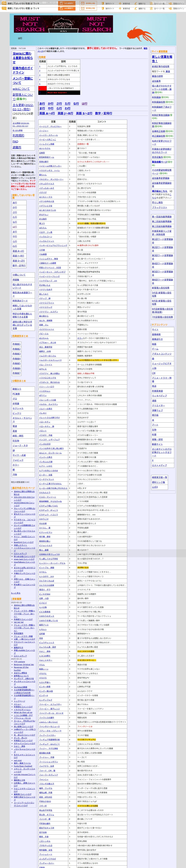Open the 殿堂入り category link
186x868 pixels.
point(17,389)
